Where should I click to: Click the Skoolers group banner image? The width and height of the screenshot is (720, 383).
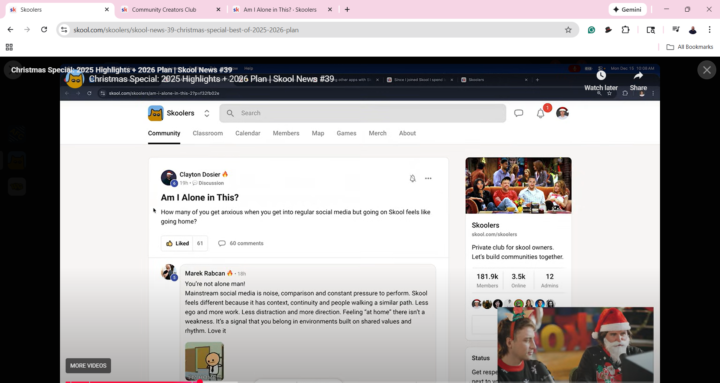518,186
